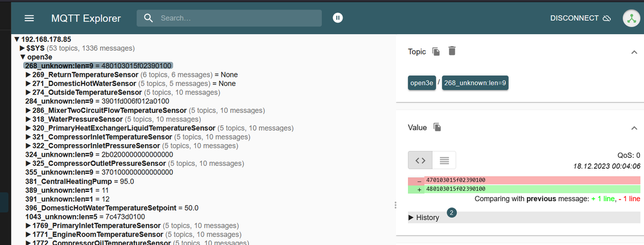The image size is (644, 245).
Task: Select 396_DomesticHotWaterTemperatureSetpoint topic
Action: [x=112, y=208]
